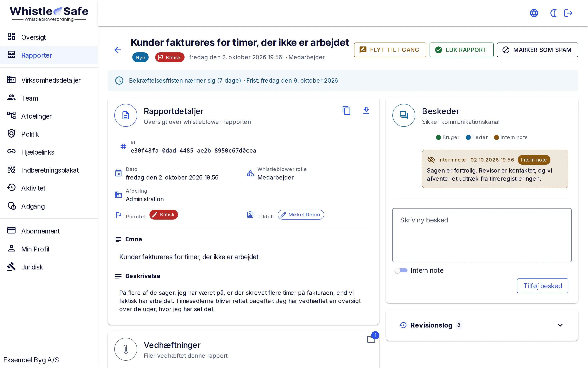This screenshot has height=368, width=588.
Task: Click the calendar icon beside Dato
Action: tap(118, 173)
